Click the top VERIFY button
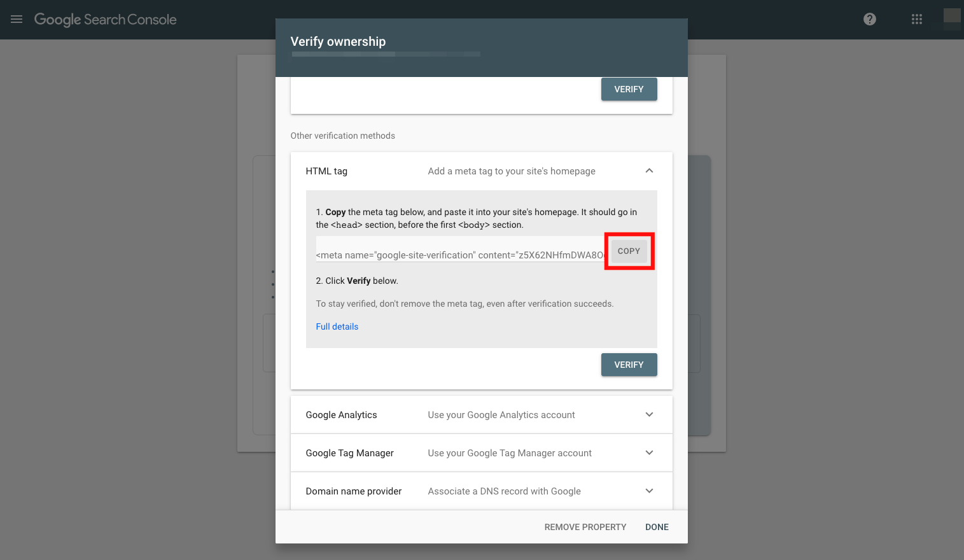 tap(629, 89)
